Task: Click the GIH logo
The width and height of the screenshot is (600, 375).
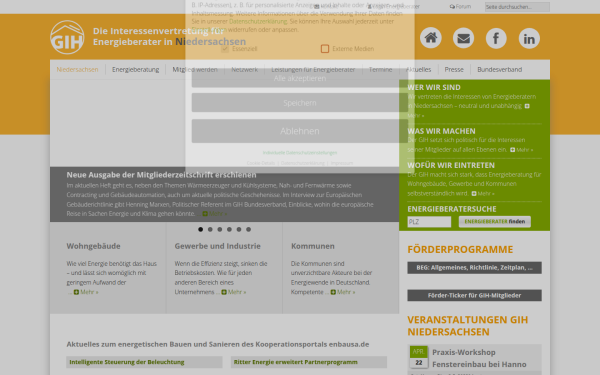Action: tap(67, 38)
